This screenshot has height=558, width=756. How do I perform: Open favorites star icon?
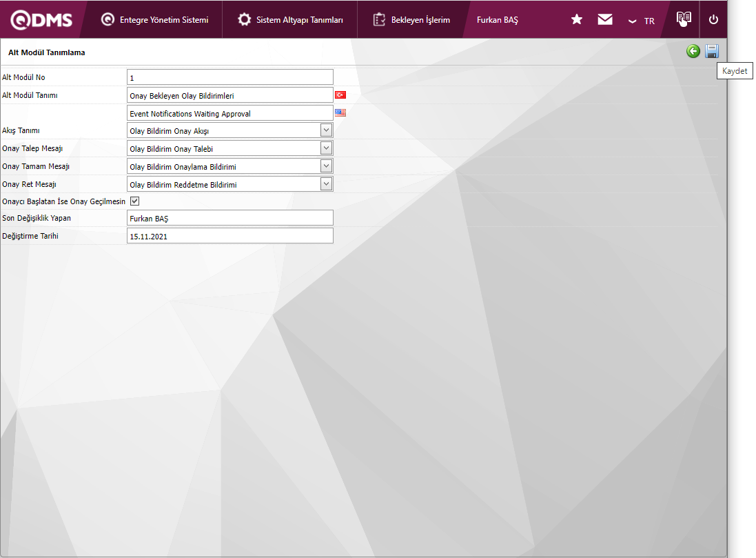577,19
